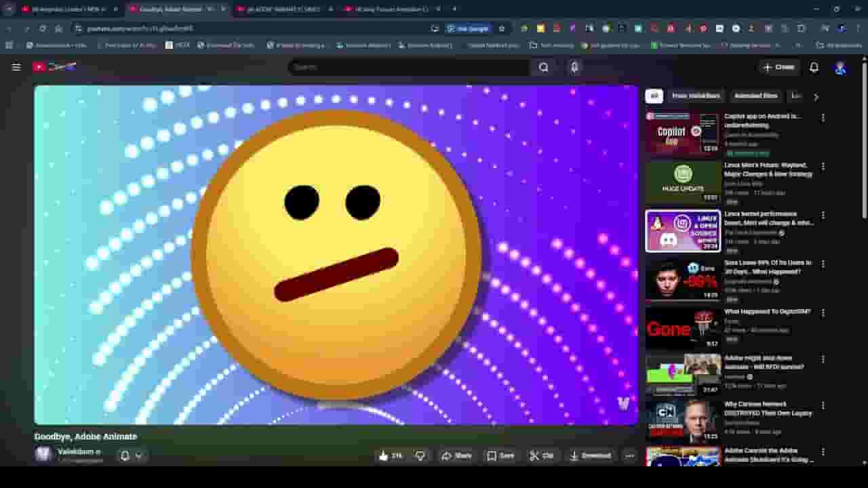Like the video with the thumbs up
This screenshot has width=868, height=488.
click(x=391, y=455)
